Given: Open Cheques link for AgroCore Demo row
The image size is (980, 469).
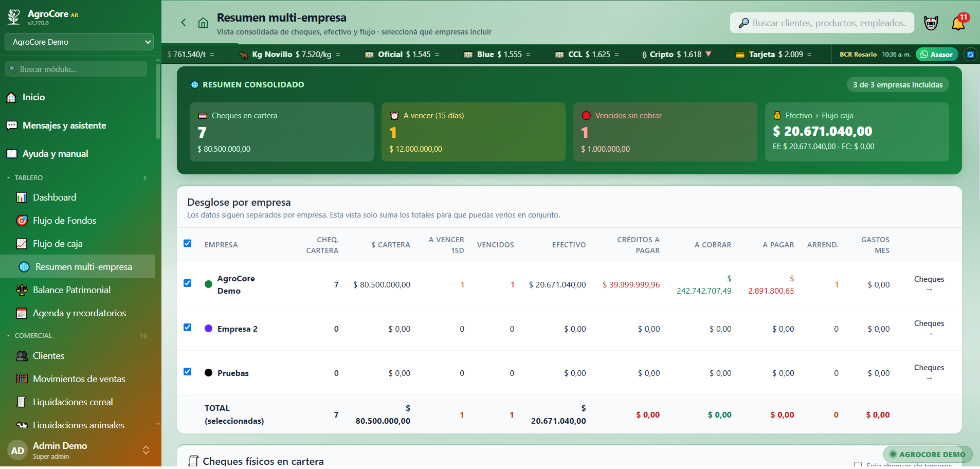Looking at the screenshot, I should tap(929, 284).
